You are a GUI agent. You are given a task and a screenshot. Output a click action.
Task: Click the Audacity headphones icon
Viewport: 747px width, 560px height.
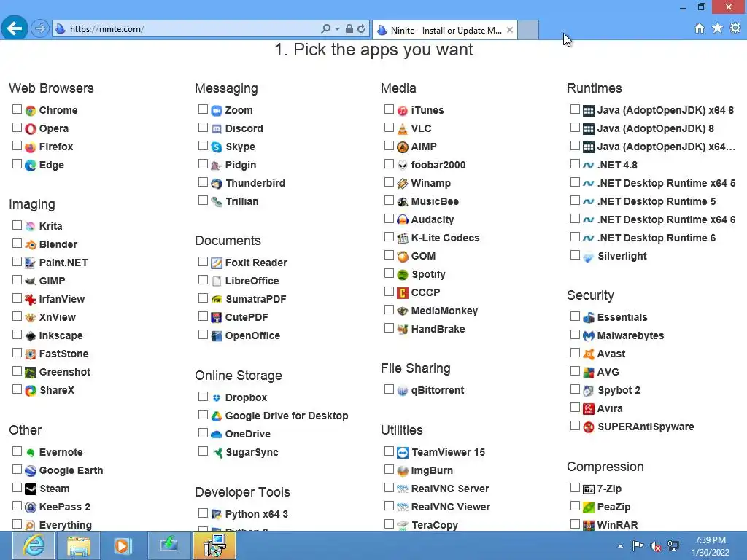pyautogui.click(x=403, y=219)
